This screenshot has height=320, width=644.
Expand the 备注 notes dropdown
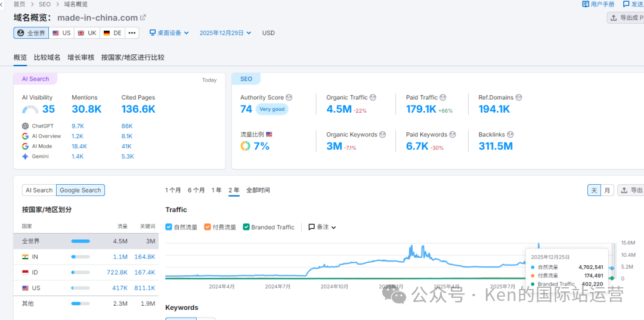pyautogui.click(x=323, y=227)
